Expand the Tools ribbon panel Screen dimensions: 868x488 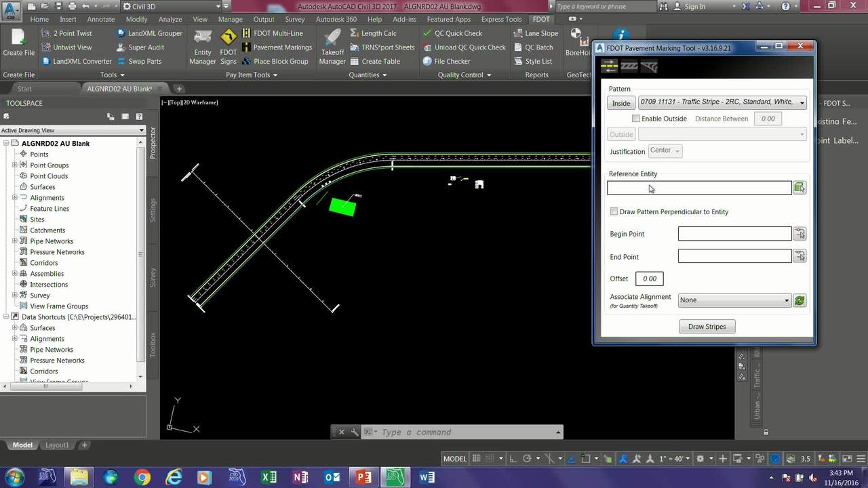click(x=113, y=75)
